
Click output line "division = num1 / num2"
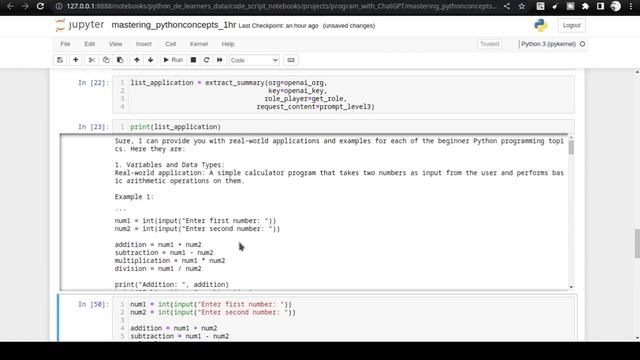[x=158, y=269]
